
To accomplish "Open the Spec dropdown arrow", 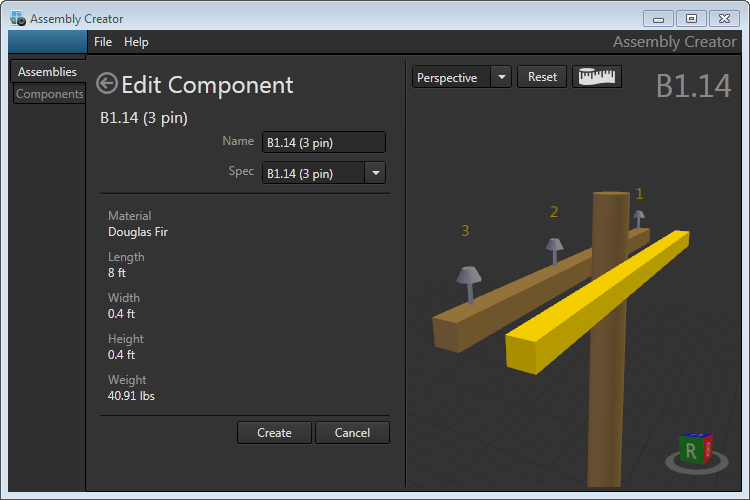I will (x=375, y=173).
